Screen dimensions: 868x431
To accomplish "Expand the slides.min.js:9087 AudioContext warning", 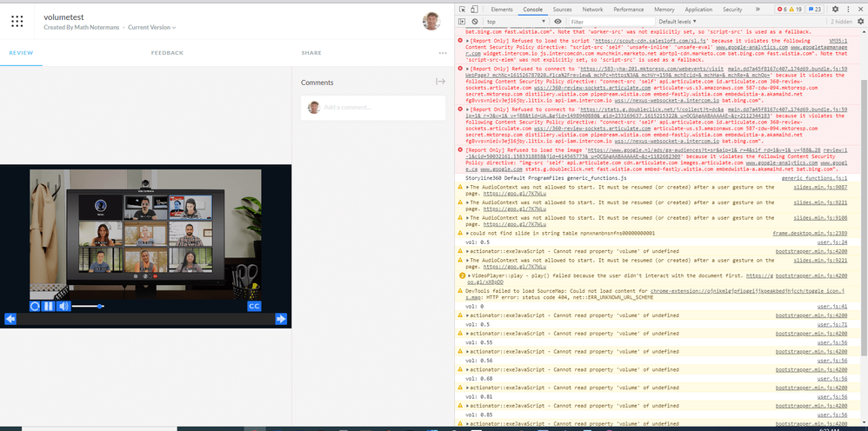I will pyautogui.click(x=467, y=188).
